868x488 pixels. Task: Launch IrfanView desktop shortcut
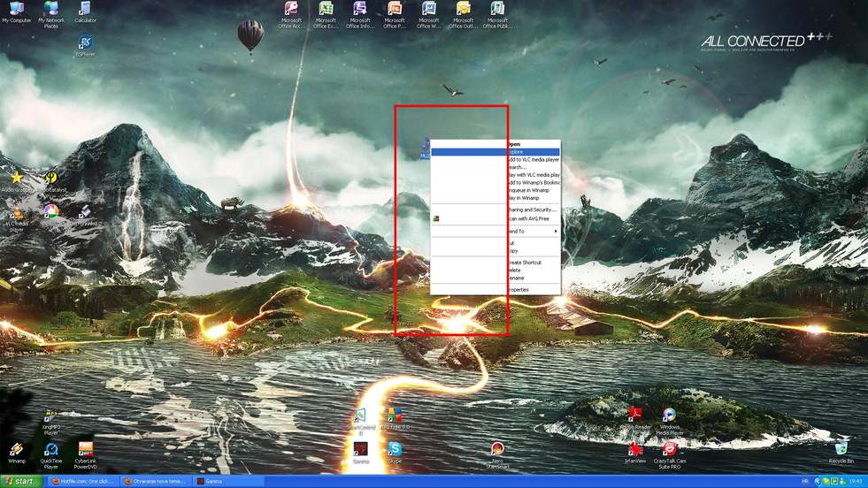[635, 453]
